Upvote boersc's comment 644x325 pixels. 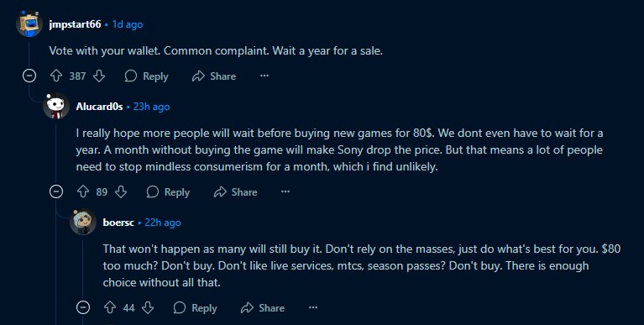pyautogui.click(x=110, y=307)
